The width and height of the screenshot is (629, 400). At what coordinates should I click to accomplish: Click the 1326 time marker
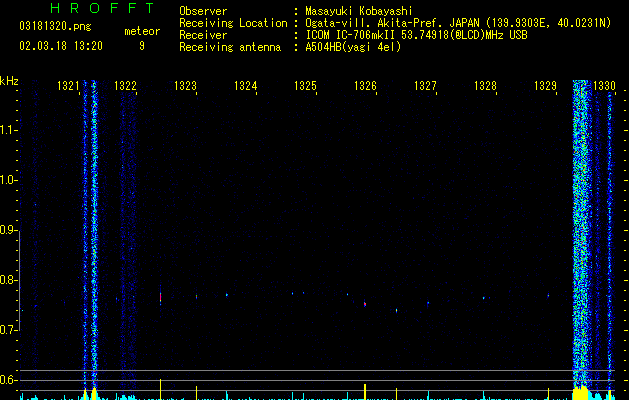(365, 86)
